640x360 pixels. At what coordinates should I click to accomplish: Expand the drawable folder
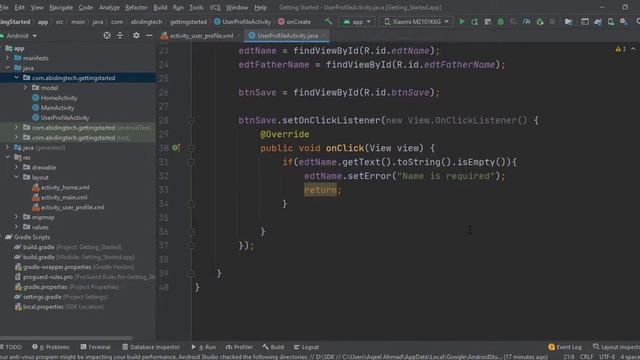16,167
